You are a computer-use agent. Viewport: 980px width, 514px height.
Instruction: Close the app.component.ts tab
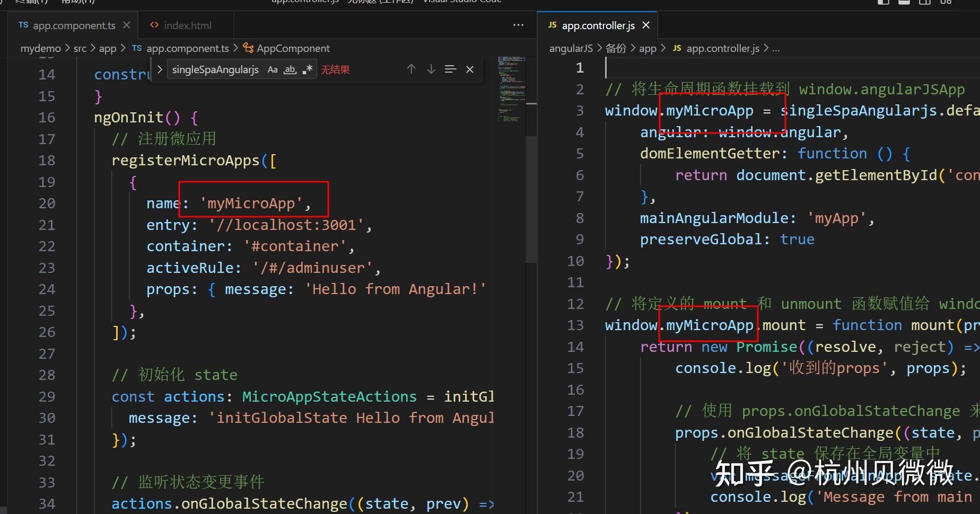(x=126, y=25)
